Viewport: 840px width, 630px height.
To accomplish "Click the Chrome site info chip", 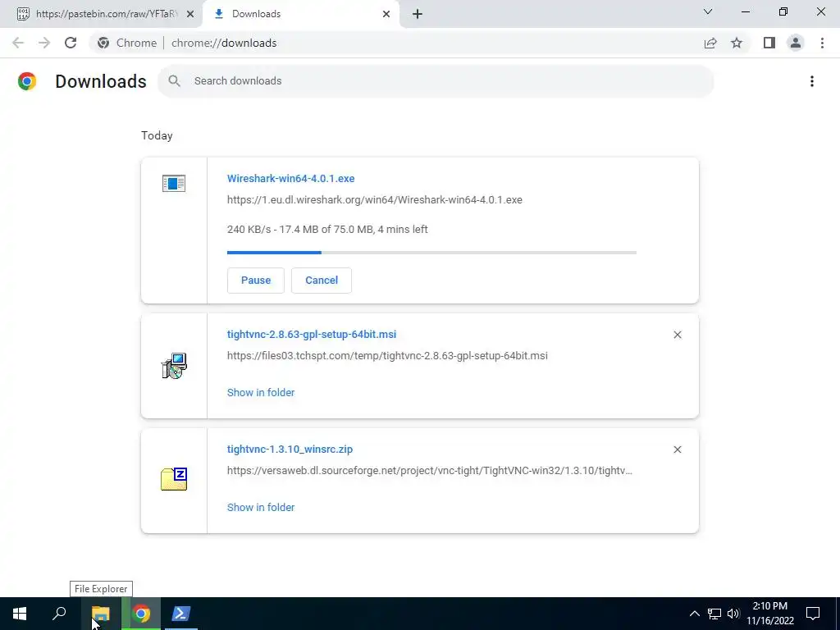I will coord(127,43).
